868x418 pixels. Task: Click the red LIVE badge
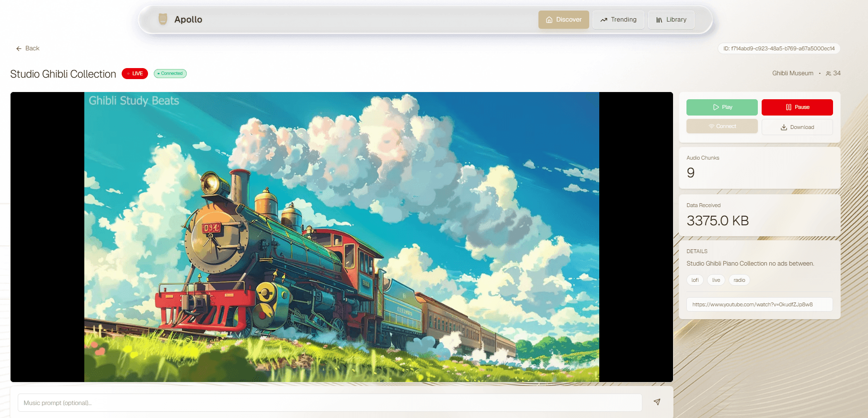[x=135, y=73]
